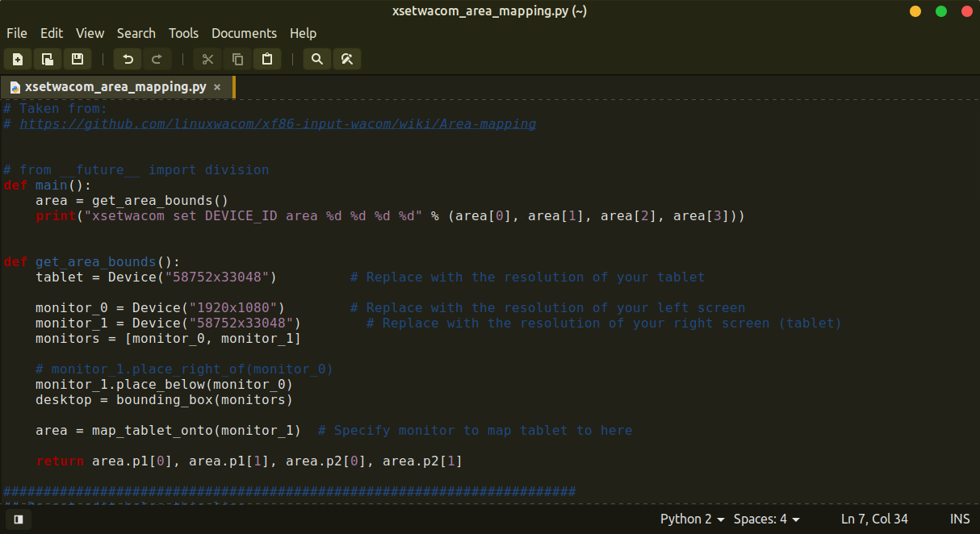The height and width of the screenshot is (534, 980).
Task: Click the Ln 7, Col 34 position indicator
Action: point(874,519)
